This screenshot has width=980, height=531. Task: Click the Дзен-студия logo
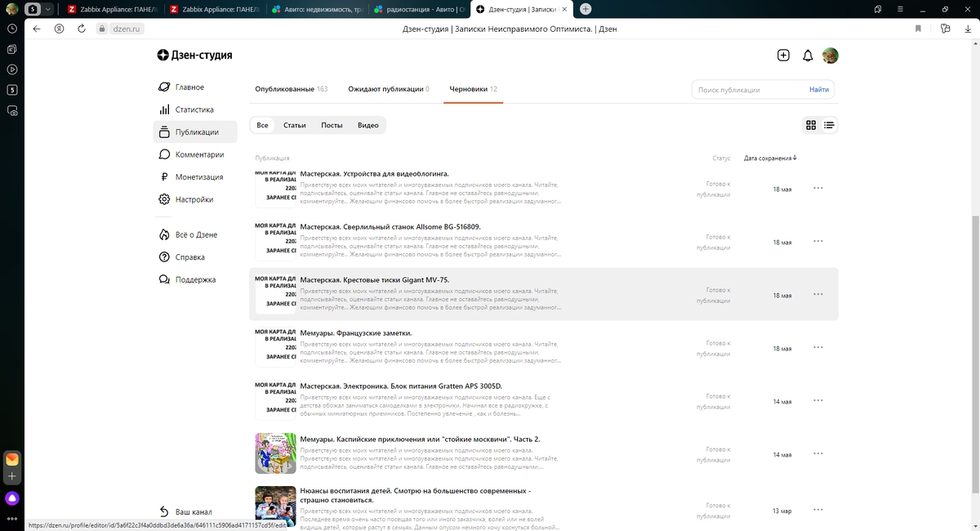(x=195, y=56)
